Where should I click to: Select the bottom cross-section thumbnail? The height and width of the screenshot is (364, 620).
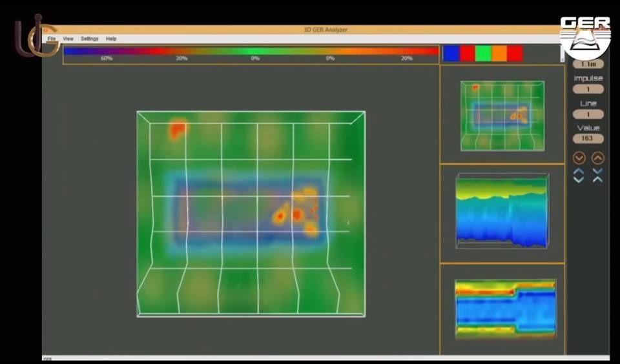point(505,308)
